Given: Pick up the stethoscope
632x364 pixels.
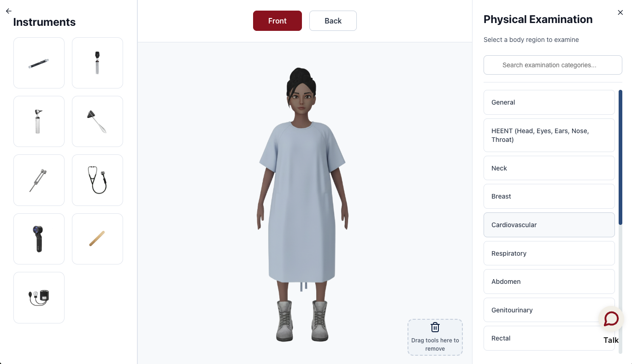Looking at the screenshot, I should (x=97, y=180).
